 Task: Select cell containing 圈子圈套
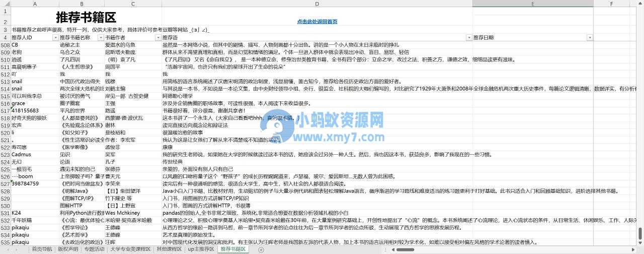click(82, 103)
